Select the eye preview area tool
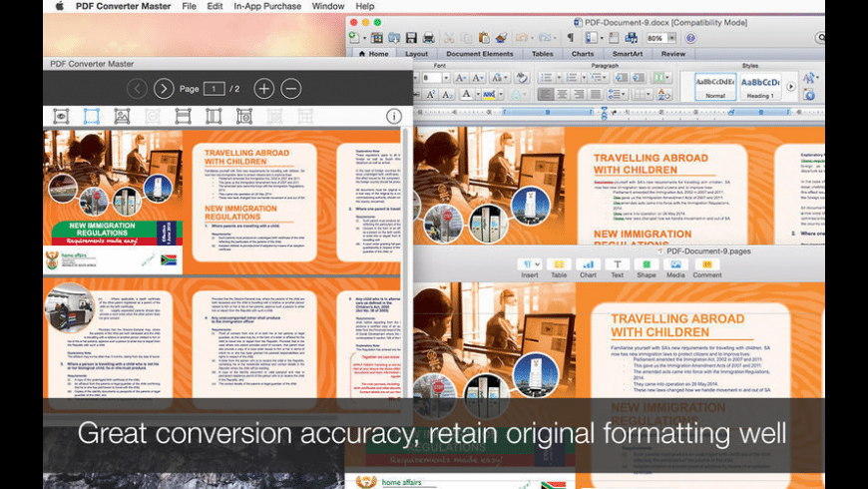Viewport: 868px width, 489px height. pos(61,116)
